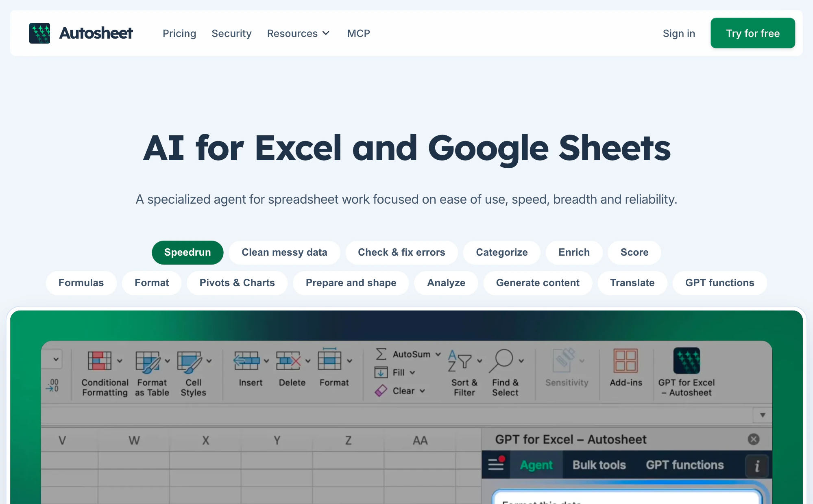The image size is (813, 504).
Task: Select the Check & fix errors pill
Action: [401, 252]
